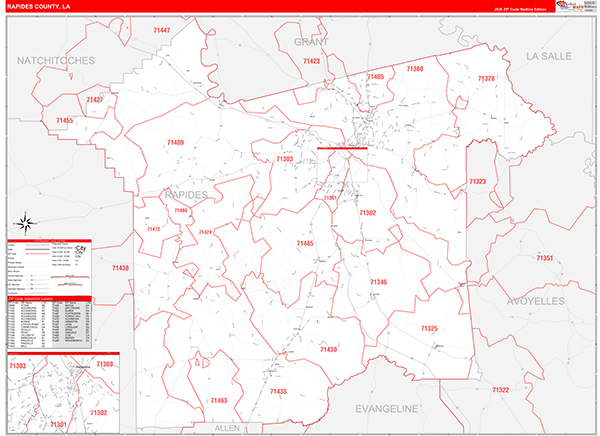Select the ALLEN county label

pyautogui.click(x=227, y=428)
